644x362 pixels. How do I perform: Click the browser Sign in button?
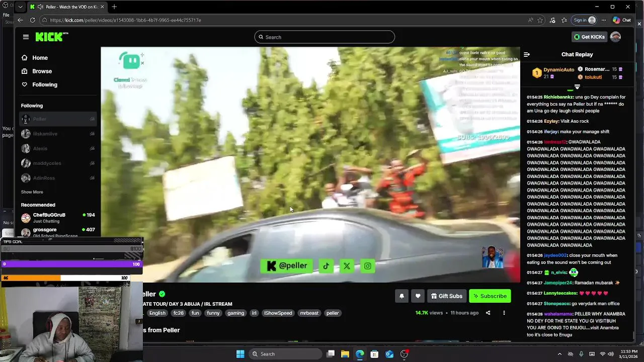click(x=585, y=20)
